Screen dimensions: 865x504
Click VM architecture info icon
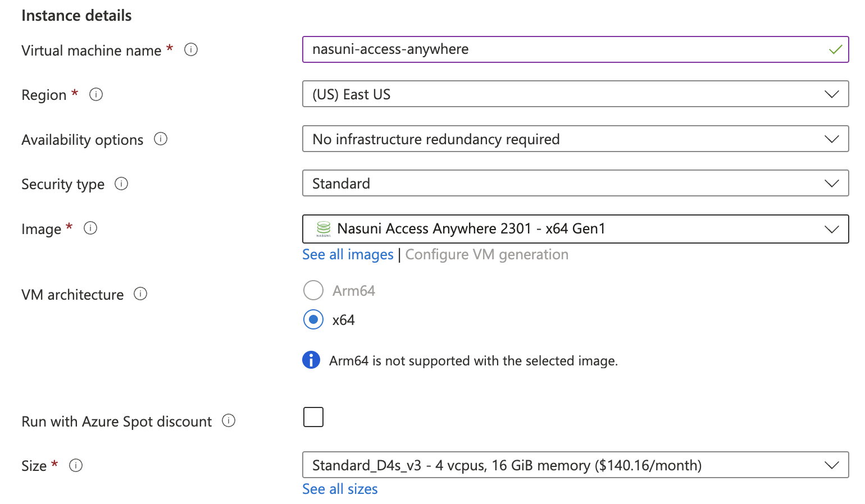click(140, 294)
